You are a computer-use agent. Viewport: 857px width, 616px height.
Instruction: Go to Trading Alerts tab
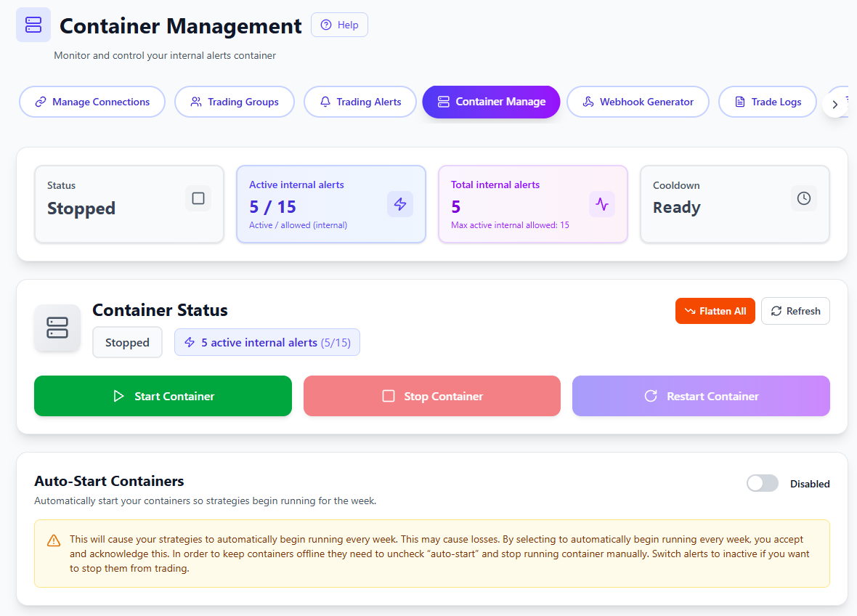point(360,102)
